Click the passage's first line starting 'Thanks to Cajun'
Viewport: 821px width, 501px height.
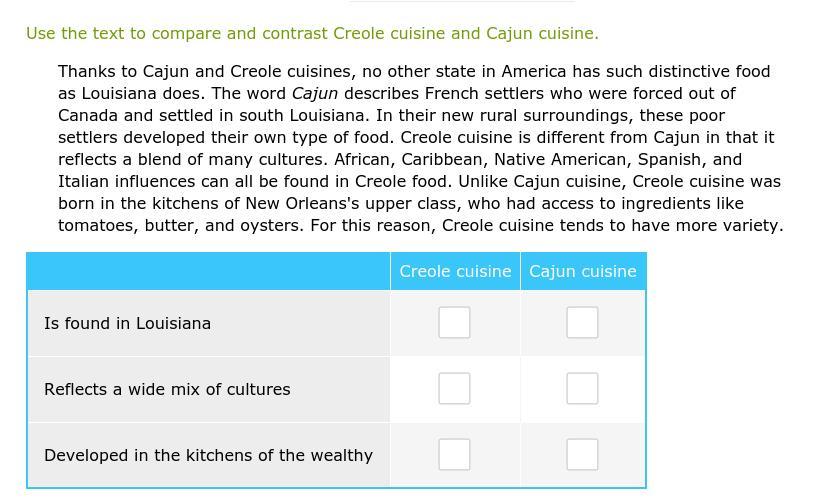click(414, 71)
